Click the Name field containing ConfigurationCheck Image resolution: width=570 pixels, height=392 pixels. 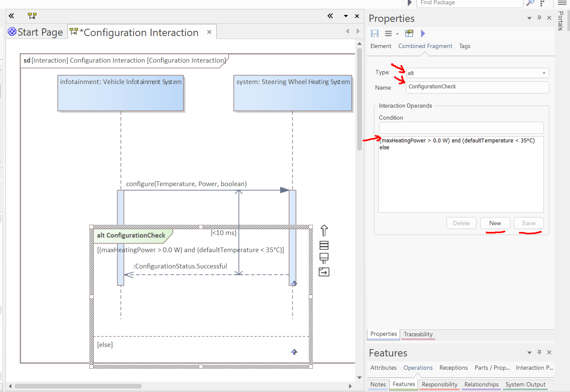(477, 87)
